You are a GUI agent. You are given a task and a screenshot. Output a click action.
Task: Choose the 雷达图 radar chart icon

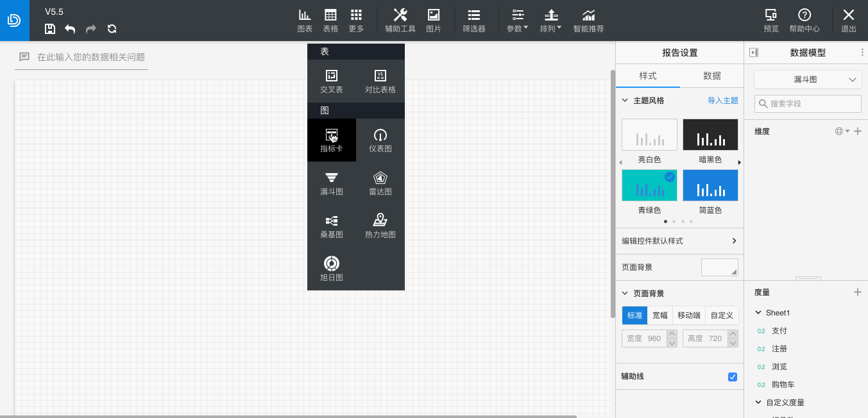380,183
